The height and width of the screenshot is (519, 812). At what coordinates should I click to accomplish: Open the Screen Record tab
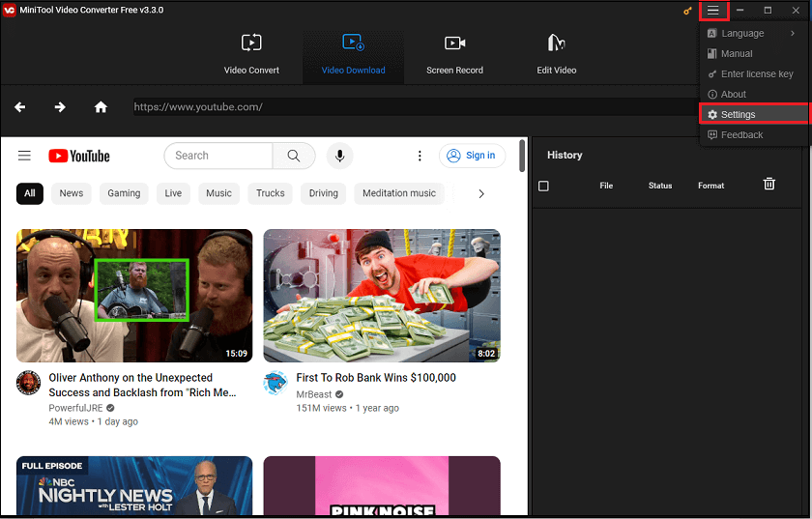454,54
